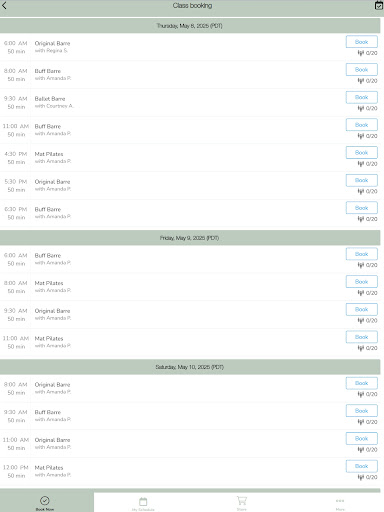Book Thursday 6:00 AM Original Barre
Image resolution: width=384 pixels, height=512 pixels.
pos(362,42)
